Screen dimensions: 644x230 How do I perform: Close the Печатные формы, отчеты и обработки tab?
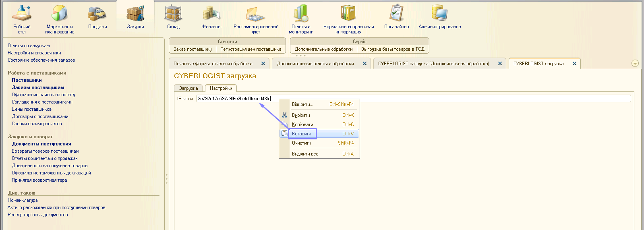[x=263, y=64]
